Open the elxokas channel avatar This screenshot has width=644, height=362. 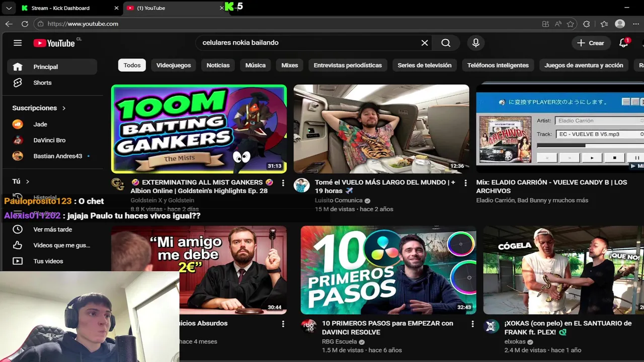tap(491, 326)
